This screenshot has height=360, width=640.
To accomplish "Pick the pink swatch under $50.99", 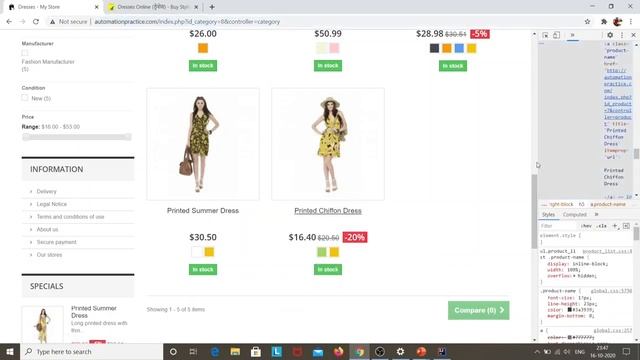I will tap(334, 48).
